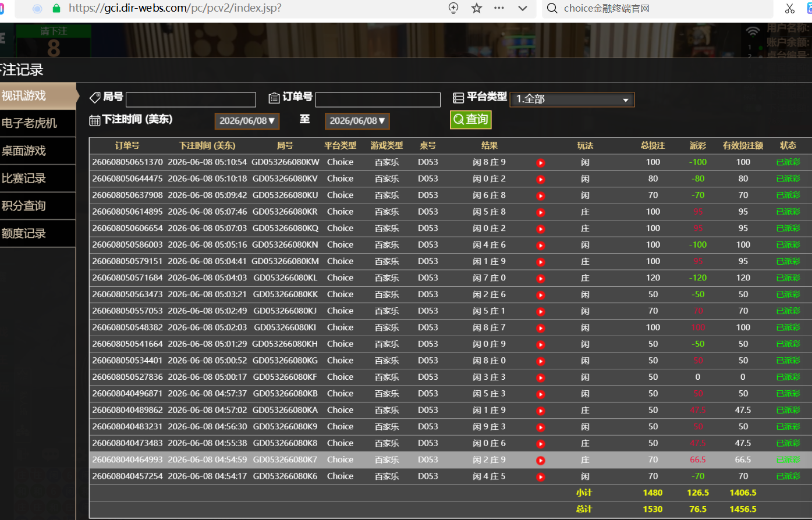Image resolution: width=812 pixels, height=520 pixels.
Task: Bookmark page with browser star icon
Action: click(x=477, y=8)
